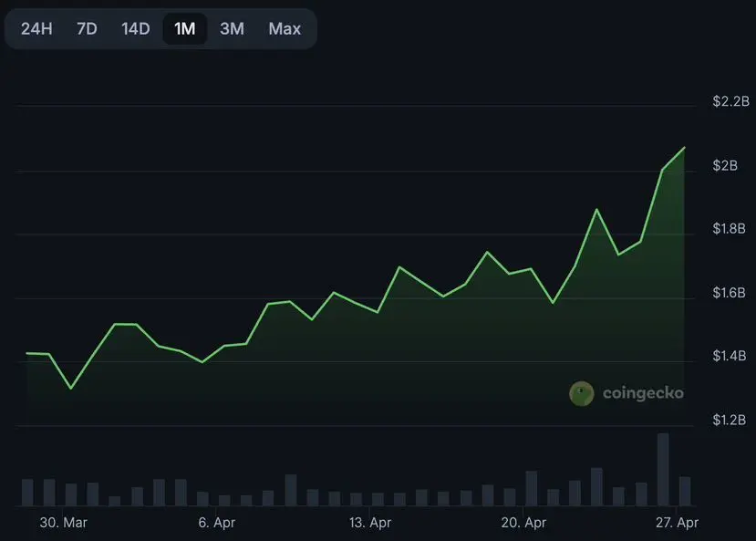The image size is (756, 541).
Task: Click the $1.2B price axis label
Action: tap(730, 421)
